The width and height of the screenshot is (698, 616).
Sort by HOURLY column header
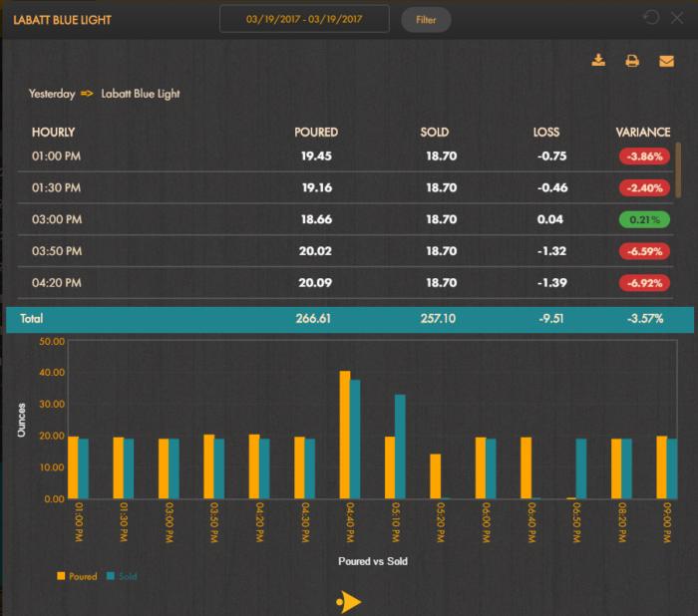coord(53,133)
